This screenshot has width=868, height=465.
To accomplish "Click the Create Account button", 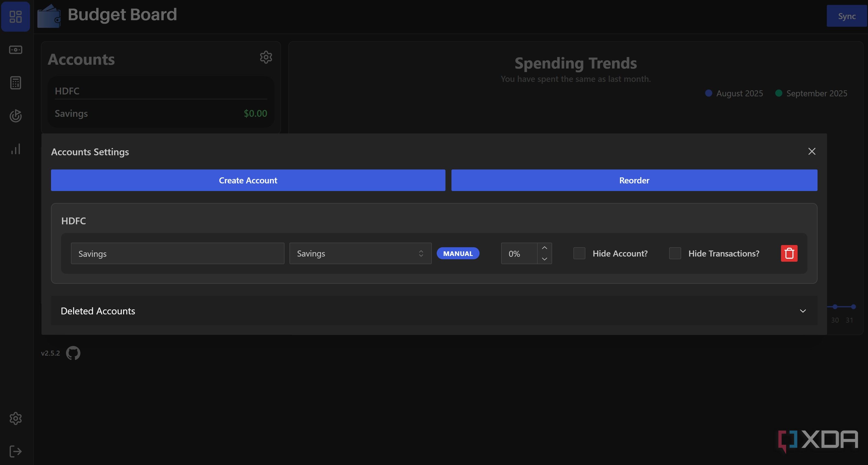I will [x=248, y=180].
